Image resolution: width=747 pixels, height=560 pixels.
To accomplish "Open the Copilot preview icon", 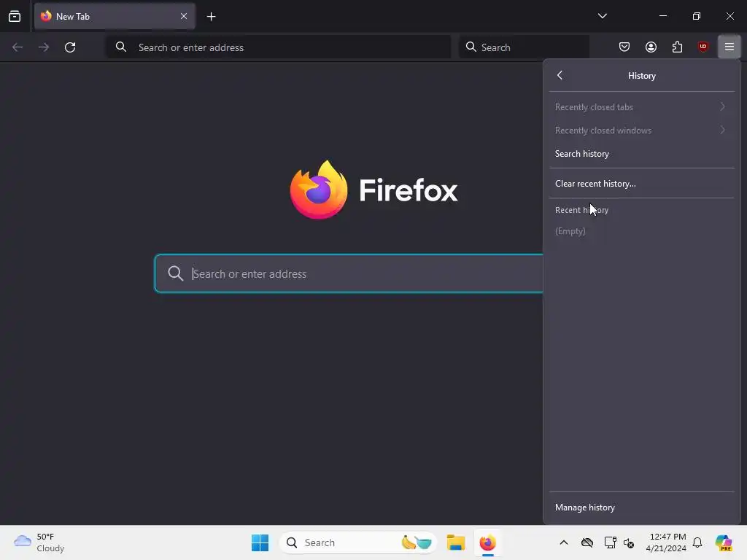I will click(724, 542).
